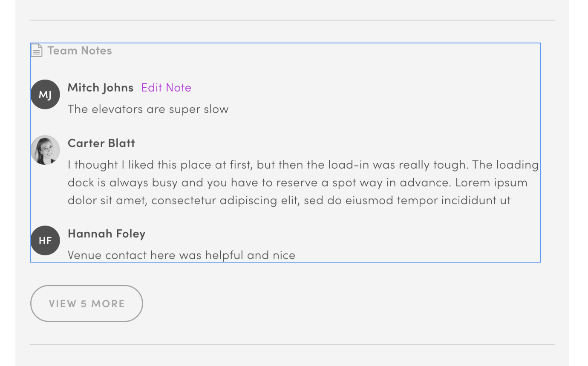Select the note about slow elevators
This screenshot has width=588, height=366.
pyautogui.click(x=148, y=109)
